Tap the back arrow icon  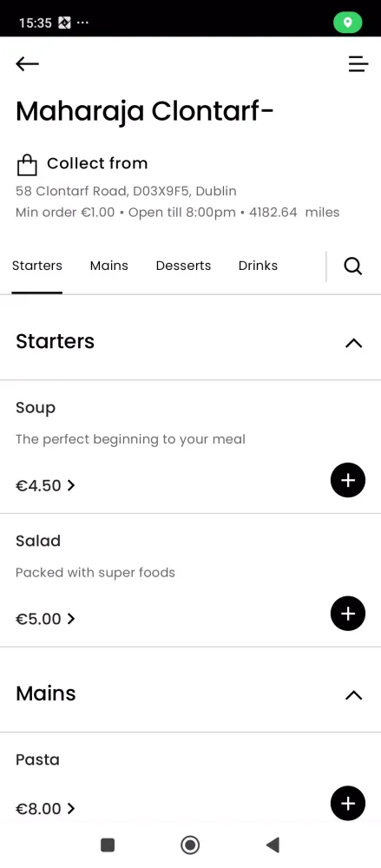point(27,64)
